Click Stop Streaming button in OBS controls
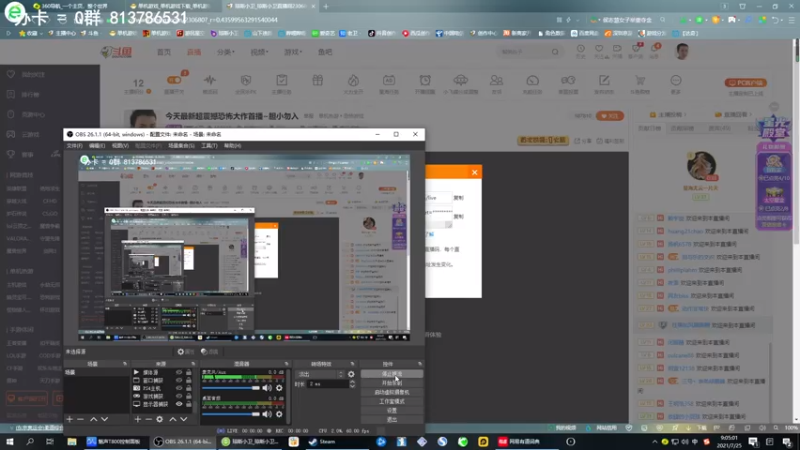 click(x=392, y=374)
